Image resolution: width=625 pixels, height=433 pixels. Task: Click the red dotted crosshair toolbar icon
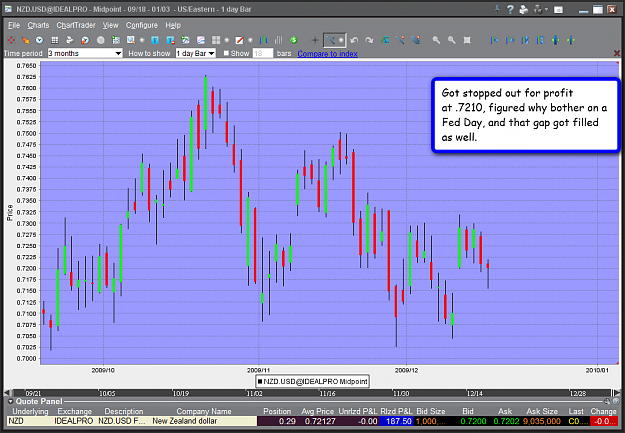coord(11,40)
